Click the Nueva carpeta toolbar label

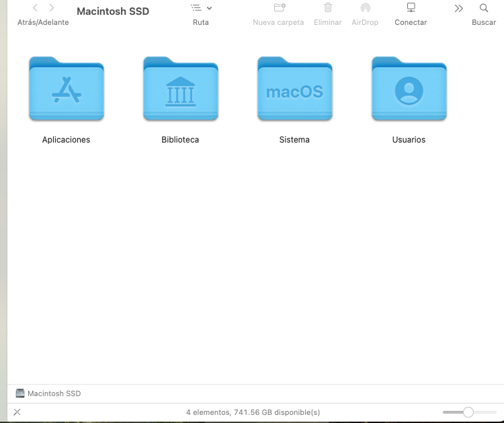(x=278, y=22)
